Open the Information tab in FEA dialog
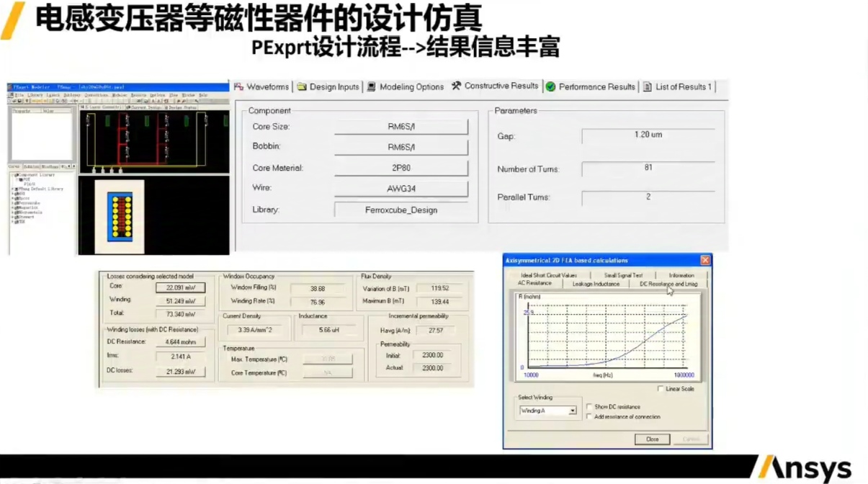 681,275
